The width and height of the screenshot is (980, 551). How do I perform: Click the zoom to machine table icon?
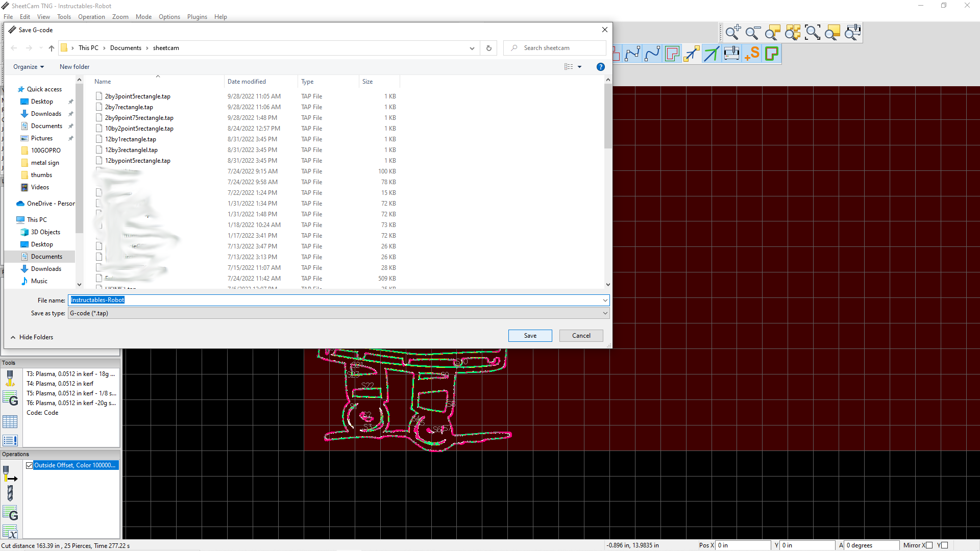pos(852,33)
